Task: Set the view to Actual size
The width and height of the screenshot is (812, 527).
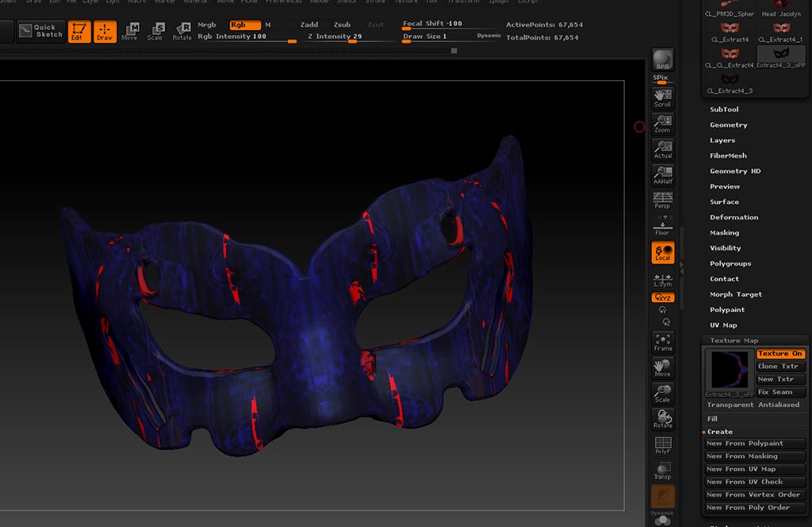Action: click(663, 149)
